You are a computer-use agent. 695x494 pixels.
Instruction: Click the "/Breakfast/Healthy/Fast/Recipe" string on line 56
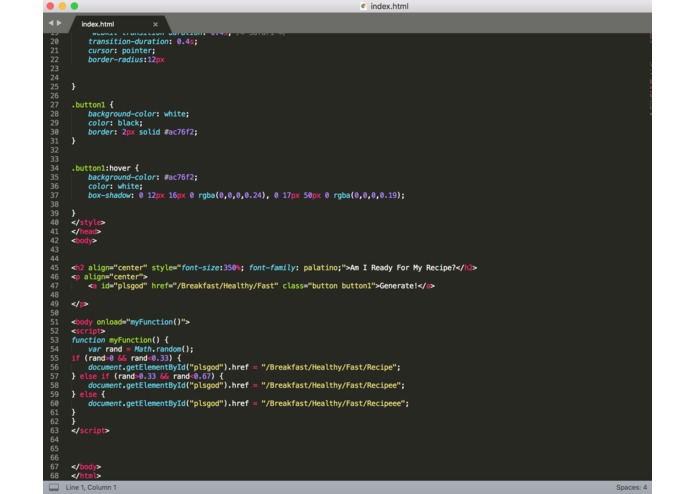pyautogui.click(x=328, y=367)
